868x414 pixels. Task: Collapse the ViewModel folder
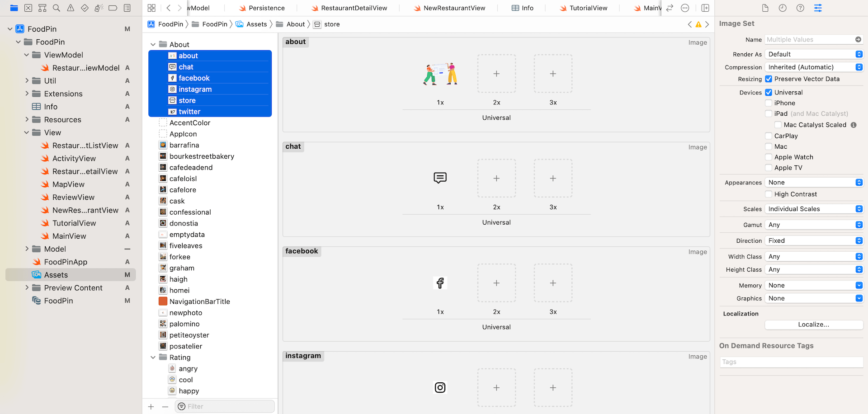tap(27, 55)
